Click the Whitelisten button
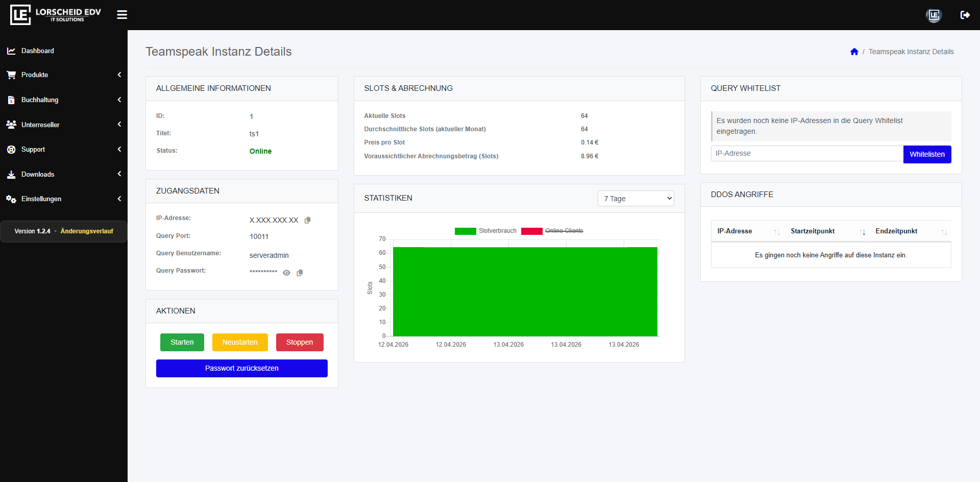The width and height of the screenshot is (980, 482). tap(927, 154)
